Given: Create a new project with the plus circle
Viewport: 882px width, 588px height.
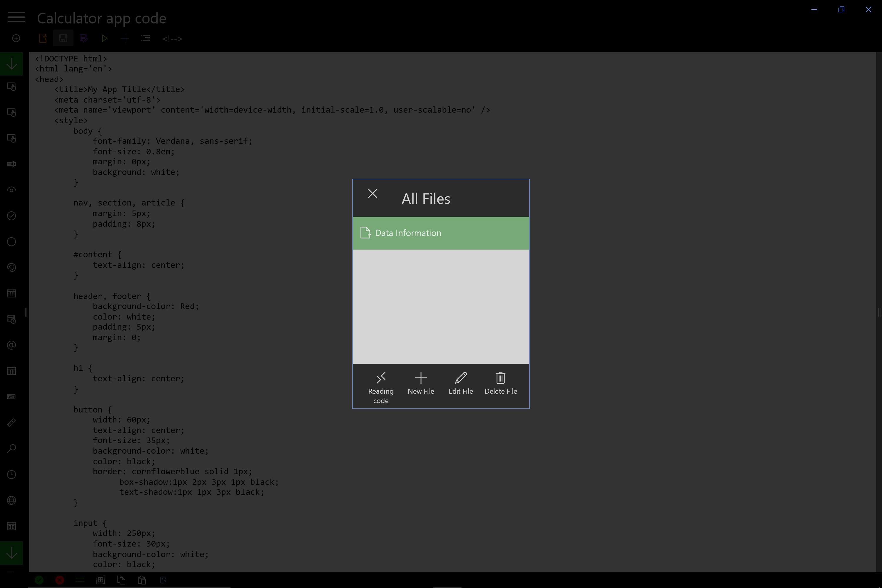Looking at the screenshot, I should (x=16, y=38).
